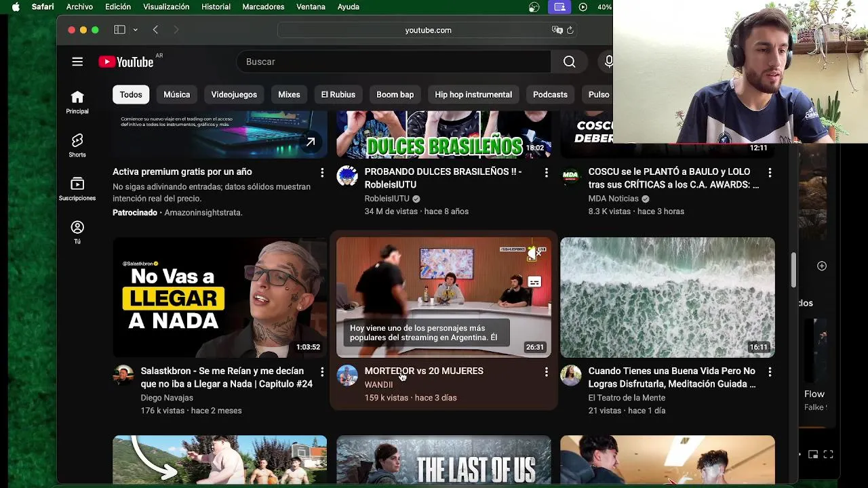Open Suscripciones in sidebar
Image resolution: width=868 pixels, height=488 pixels.
coord(77,189)
